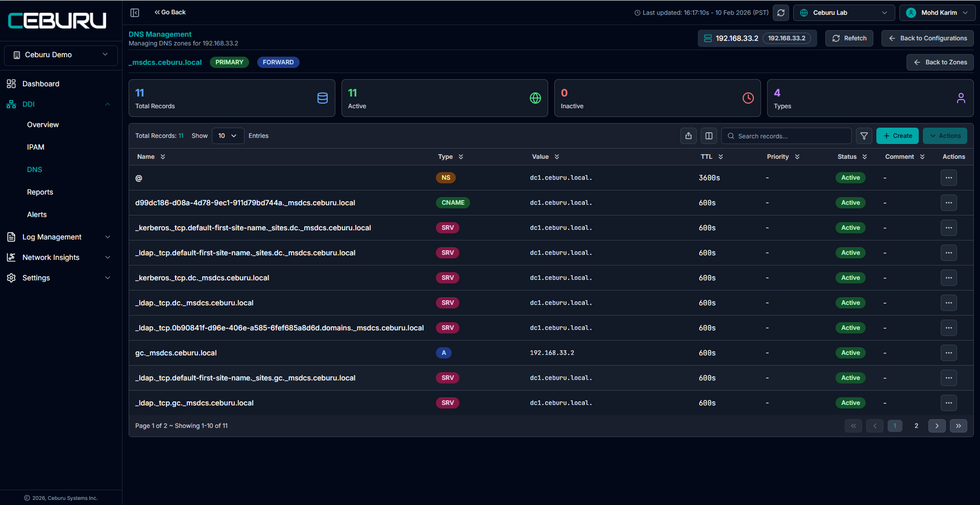The image size is (980, 505).
Task: Open row actions for _ldap._tcp.gc._msdcs.ceburu.local
Action: point(949,403)
